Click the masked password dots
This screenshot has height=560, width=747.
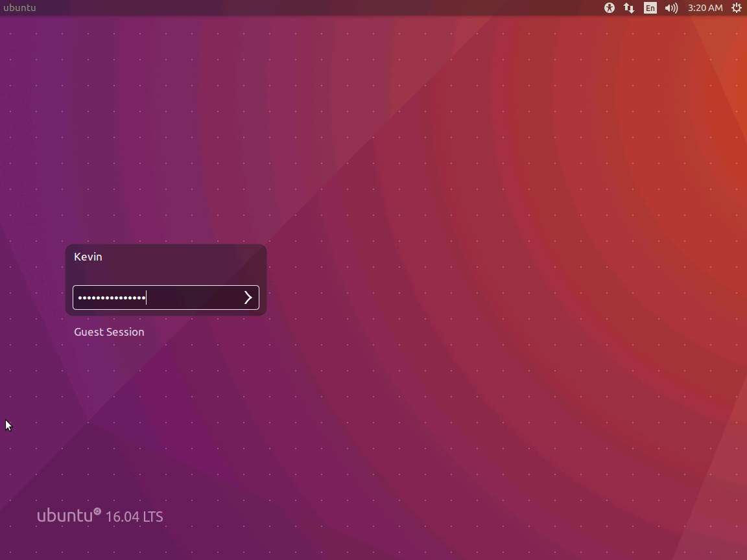point(111,297)
